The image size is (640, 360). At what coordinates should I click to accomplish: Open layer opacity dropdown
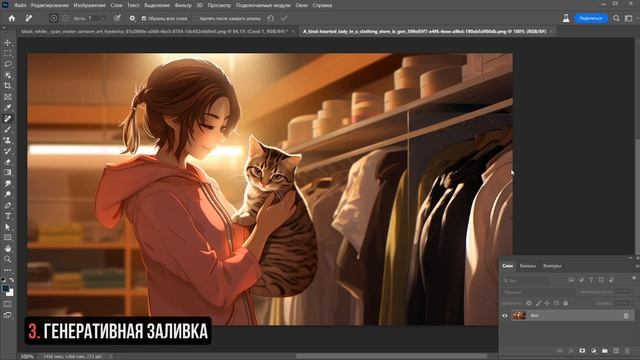click(633, 292)
